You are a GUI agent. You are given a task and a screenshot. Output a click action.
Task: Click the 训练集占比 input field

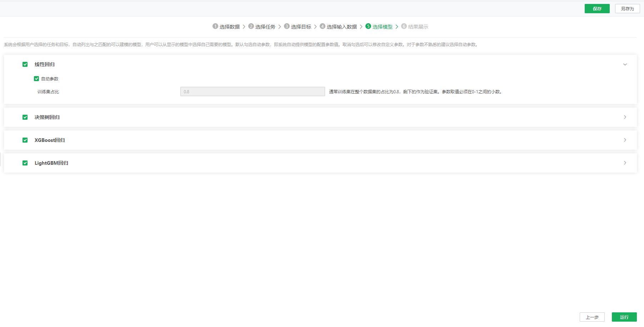252,91
